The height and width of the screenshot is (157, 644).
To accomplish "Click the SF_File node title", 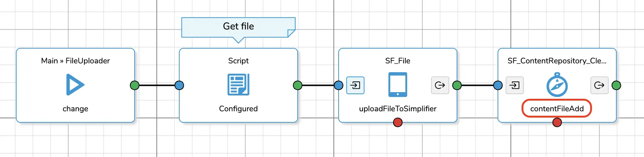I will click(x=398, y=61).
